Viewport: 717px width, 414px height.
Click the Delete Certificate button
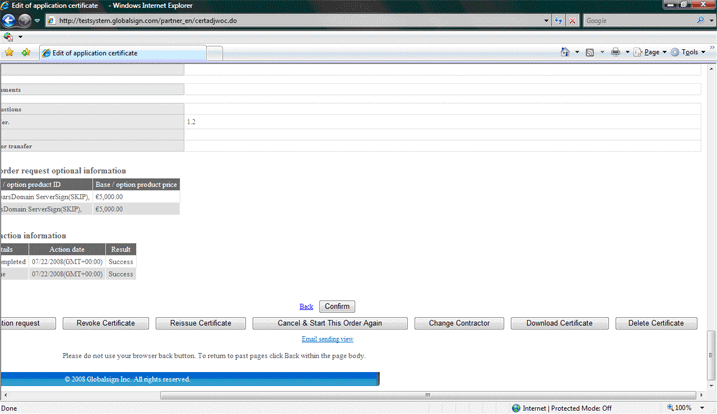click(656, 323)
